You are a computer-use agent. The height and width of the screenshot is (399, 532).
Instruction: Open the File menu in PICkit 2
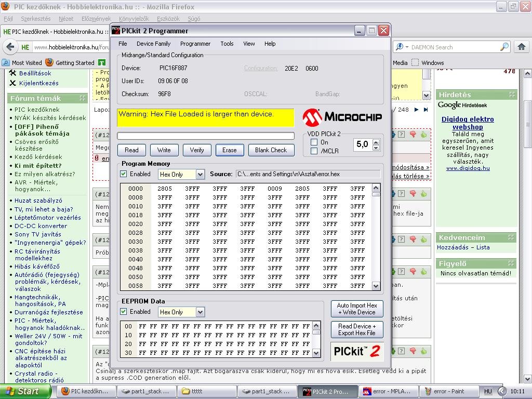[x=123, y=44]
